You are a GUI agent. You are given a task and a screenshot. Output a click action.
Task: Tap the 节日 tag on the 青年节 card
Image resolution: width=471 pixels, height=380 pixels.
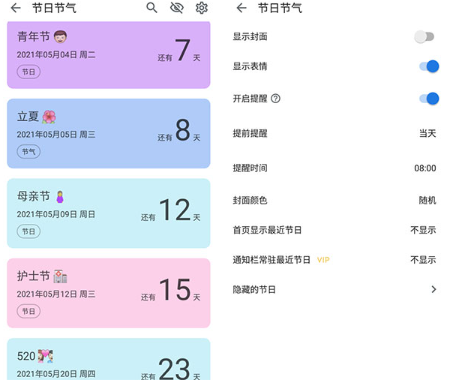29,72
